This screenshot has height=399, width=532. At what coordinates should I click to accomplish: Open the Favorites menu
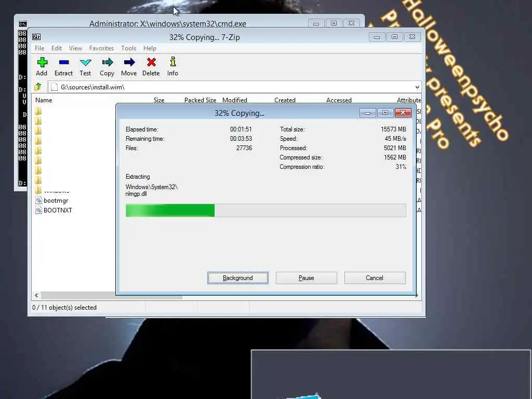click(101, 48)
